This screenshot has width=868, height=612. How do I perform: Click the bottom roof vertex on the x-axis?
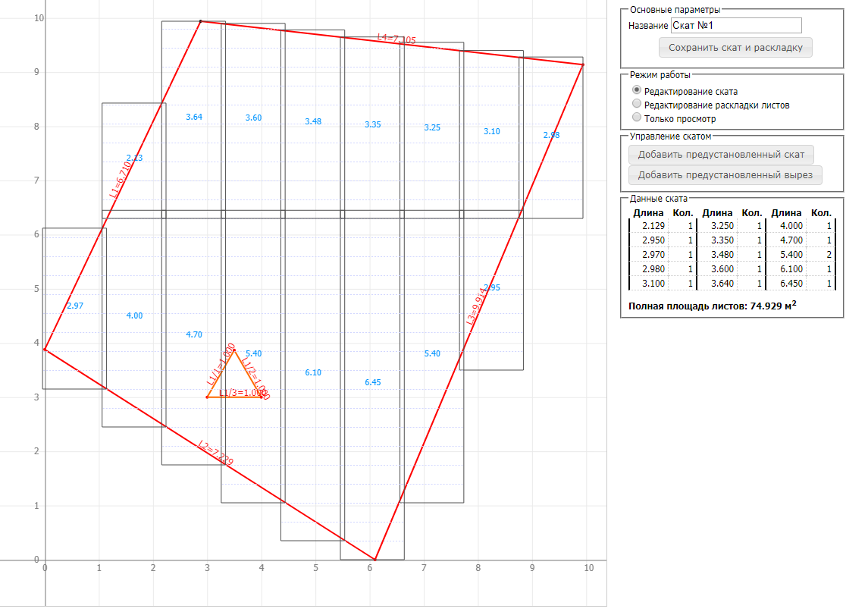376,560
